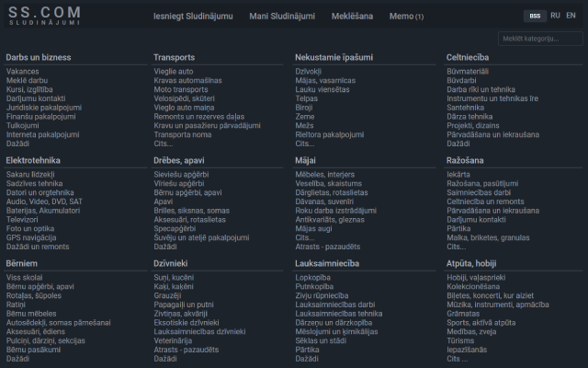Switch language to EN
The width and height of the screenshot is (588, 368).
[571, 16]
